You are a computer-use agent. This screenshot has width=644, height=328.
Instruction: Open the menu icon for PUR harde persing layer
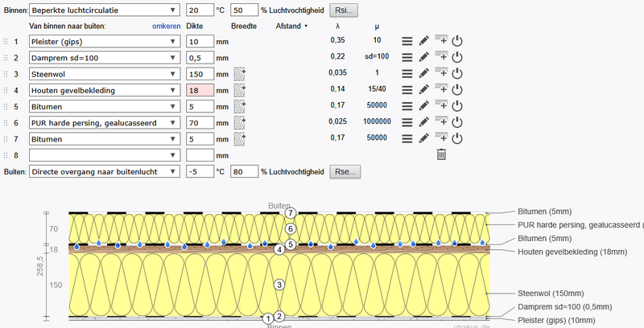tap(407, 122)
